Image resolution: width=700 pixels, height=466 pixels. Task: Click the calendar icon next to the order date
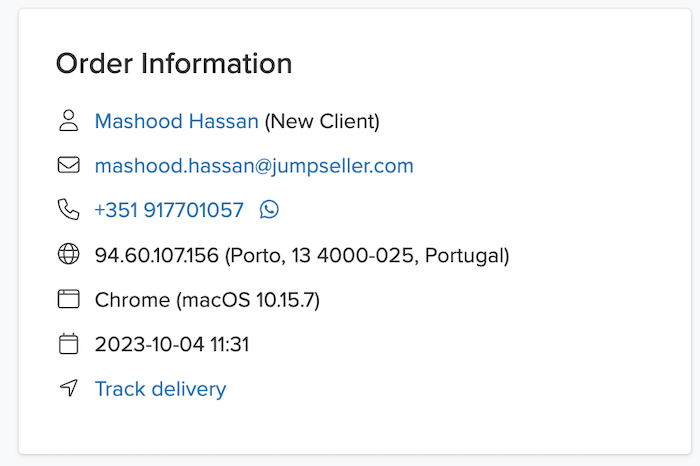click(68, 344)
